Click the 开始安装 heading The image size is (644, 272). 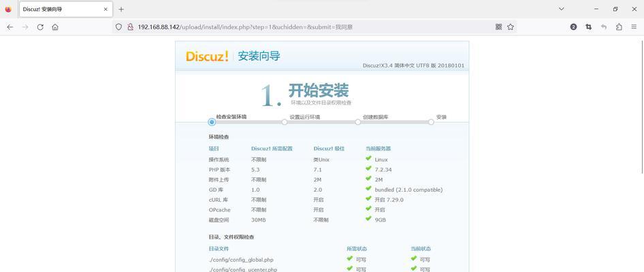(x=319, y=90)
